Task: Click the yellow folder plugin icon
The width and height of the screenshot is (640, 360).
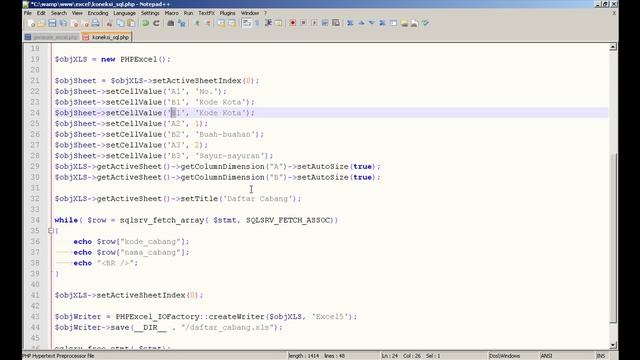Action: [404, 23]
